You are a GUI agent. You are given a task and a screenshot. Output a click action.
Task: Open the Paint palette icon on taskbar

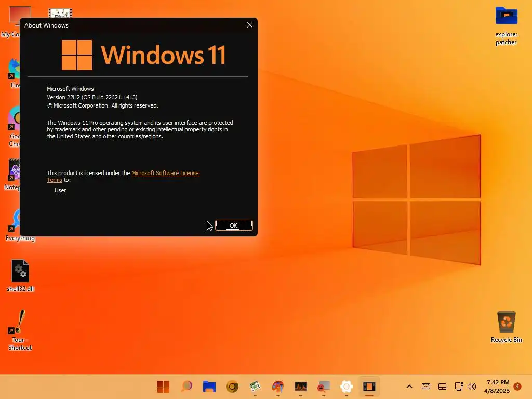tap(278, 387)
